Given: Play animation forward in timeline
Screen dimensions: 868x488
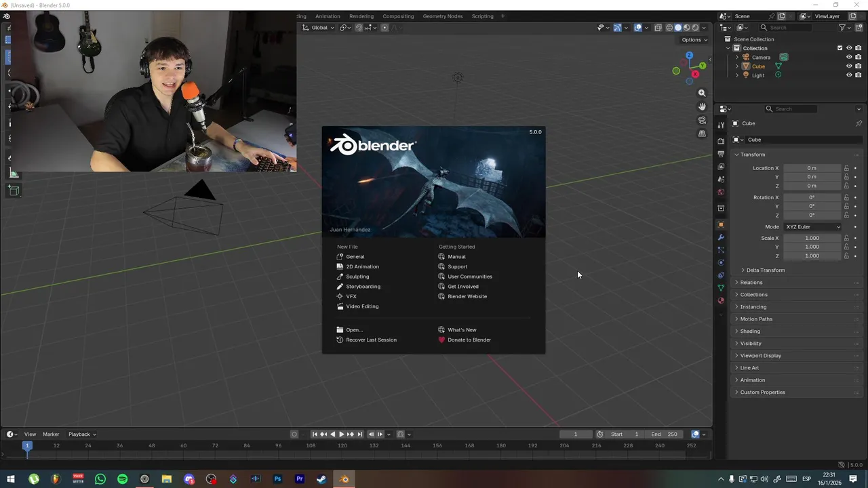Looking at the screenshot, I should [341, 434].
